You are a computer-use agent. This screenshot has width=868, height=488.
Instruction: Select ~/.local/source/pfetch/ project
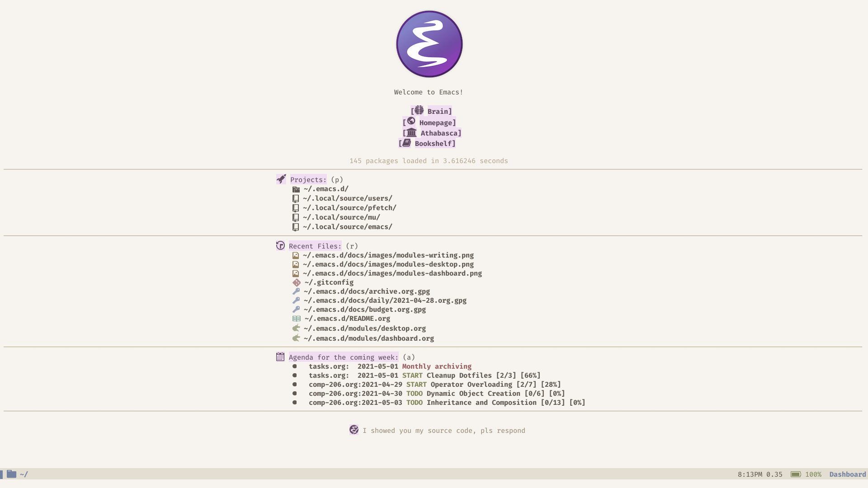349,207
